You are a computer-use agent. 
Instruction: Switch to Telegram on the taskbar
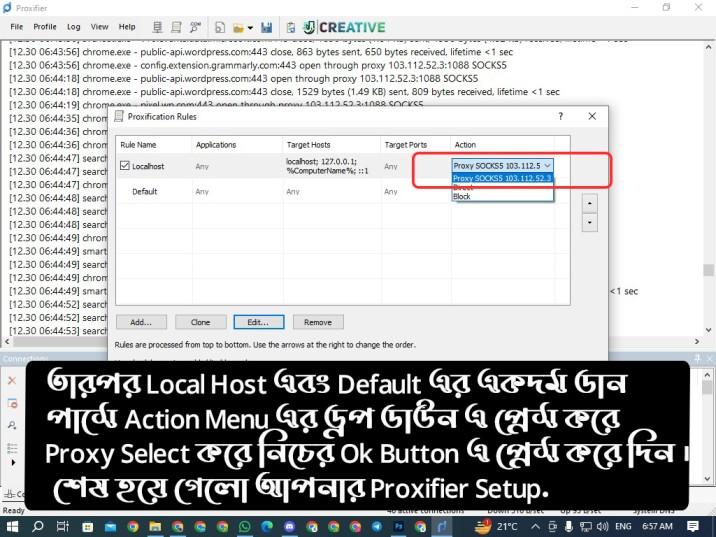377,526
